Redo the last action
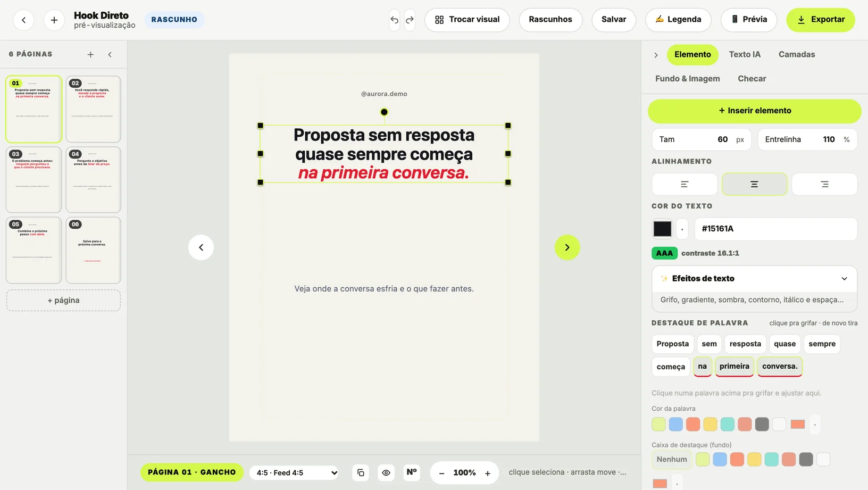Screen dimensions: 868x490 tap(410, 20)
